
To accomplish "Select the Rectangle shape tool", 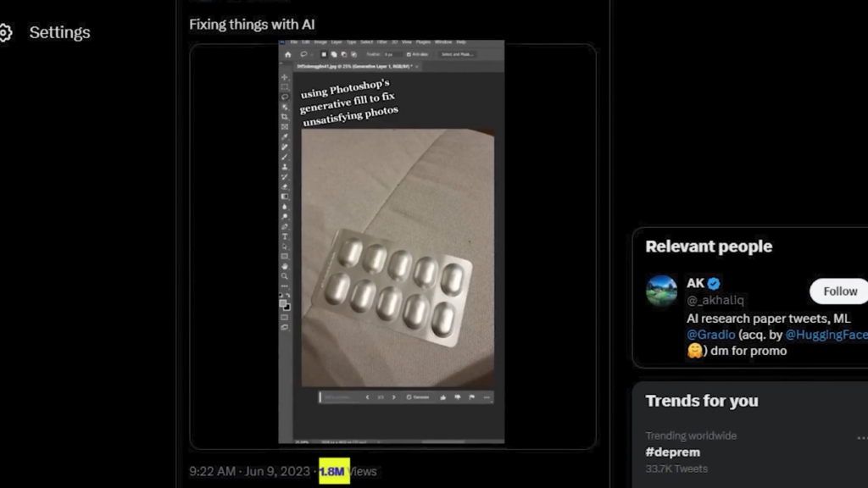I will point(285,256).
